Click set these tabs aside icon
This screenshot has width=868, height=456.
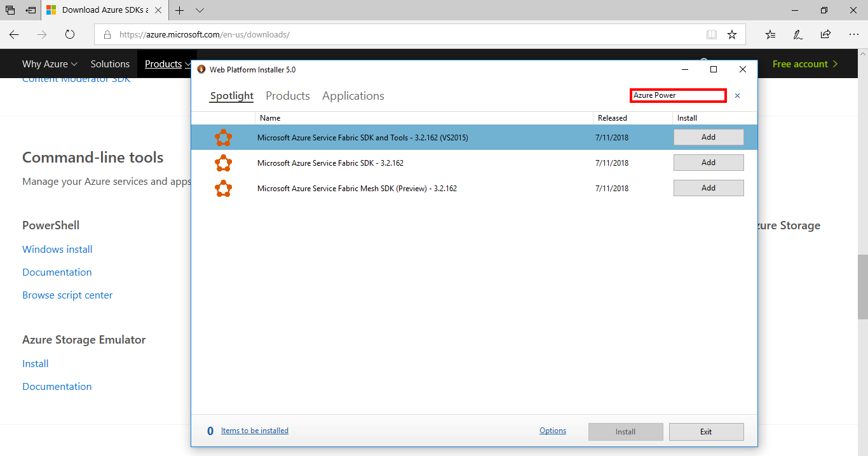point(31,10)
